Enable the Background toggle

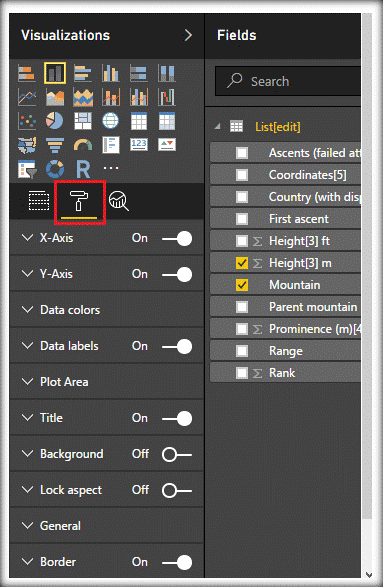(177, 454)
